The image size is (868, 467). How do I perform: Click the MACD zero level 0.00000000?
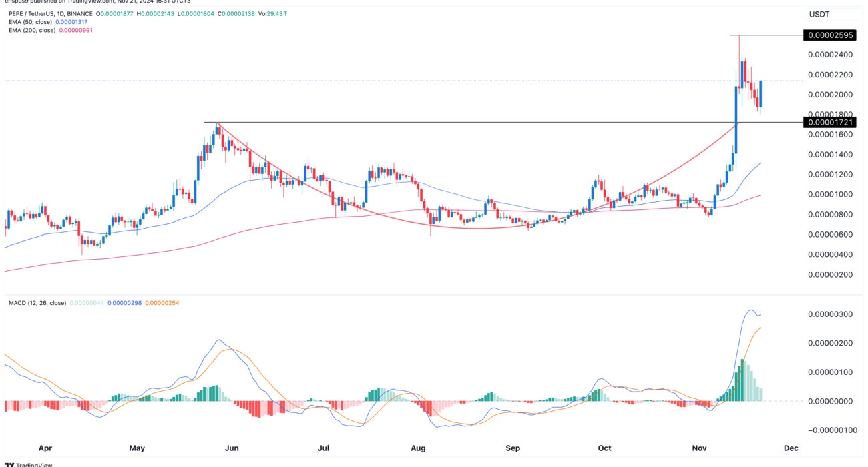click(x=829, y=401)
